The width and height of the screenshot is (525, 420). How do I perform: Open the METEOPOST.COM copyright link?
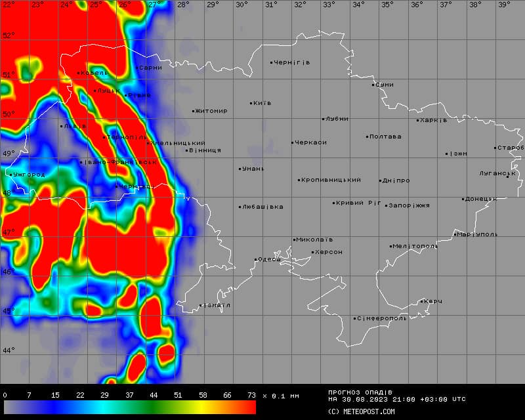click(361, 411)
